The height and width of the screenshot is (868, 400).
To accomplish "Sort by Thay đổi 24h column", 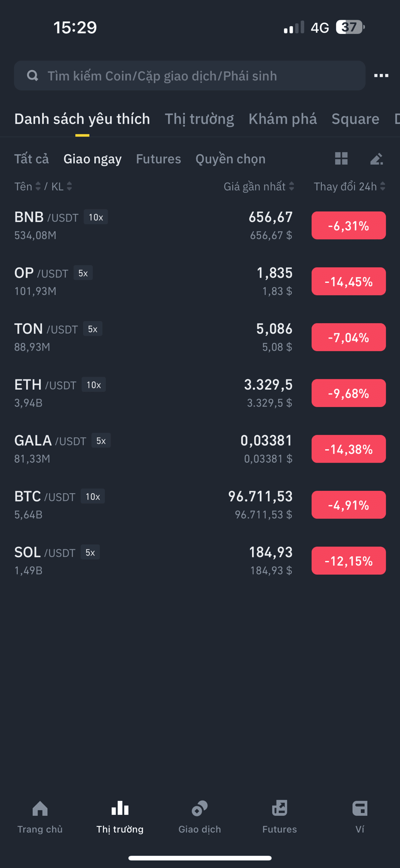I will 349,187.
